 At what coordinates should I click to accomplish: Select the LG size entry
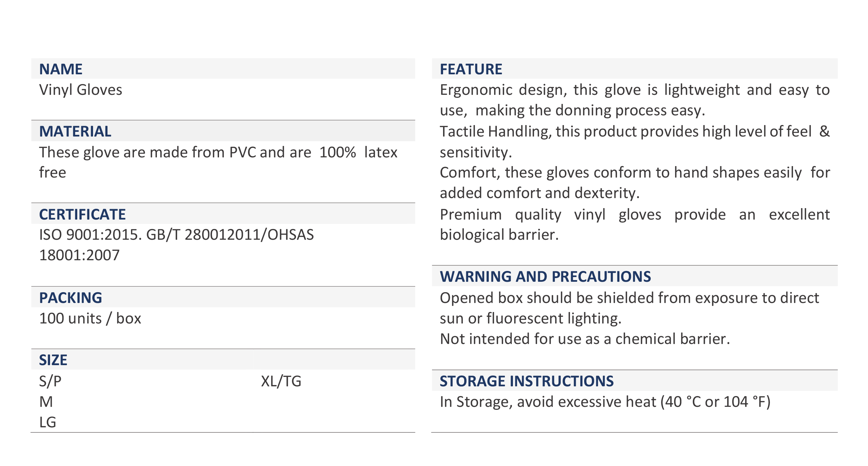click(x=47, y=422)
